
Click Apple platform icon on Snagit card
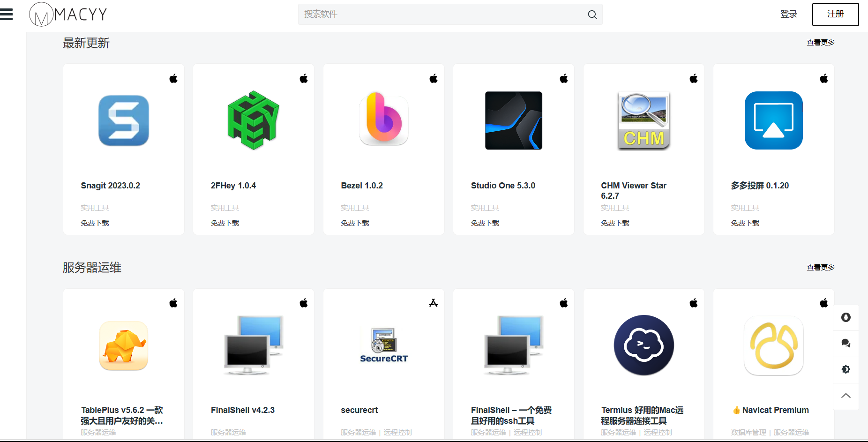[x=173, y=78]
